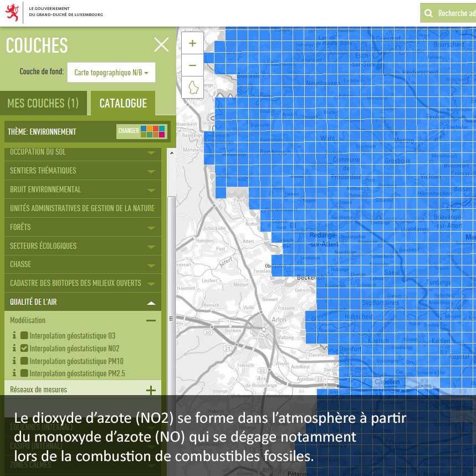Switch to Mes Couches tab
The image size is (476, 476).
click(x=43, y=103)
